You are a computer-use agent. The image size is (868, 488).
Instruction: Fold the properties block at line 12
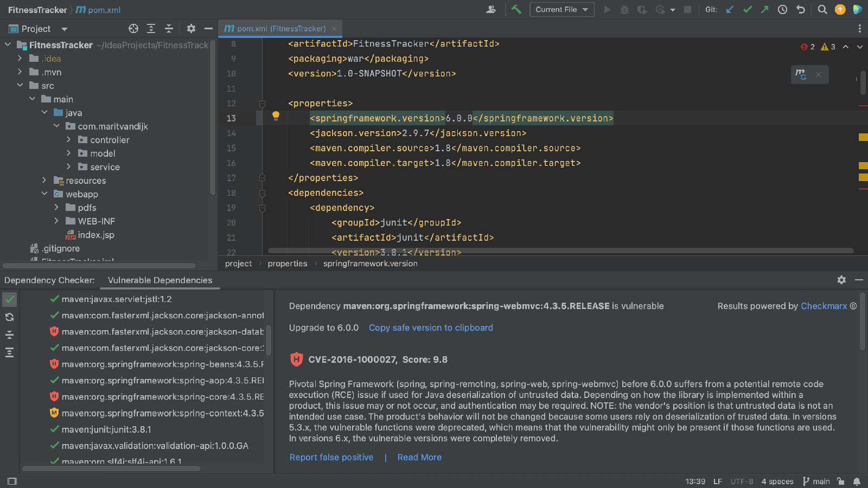click(x=262, y=104)
